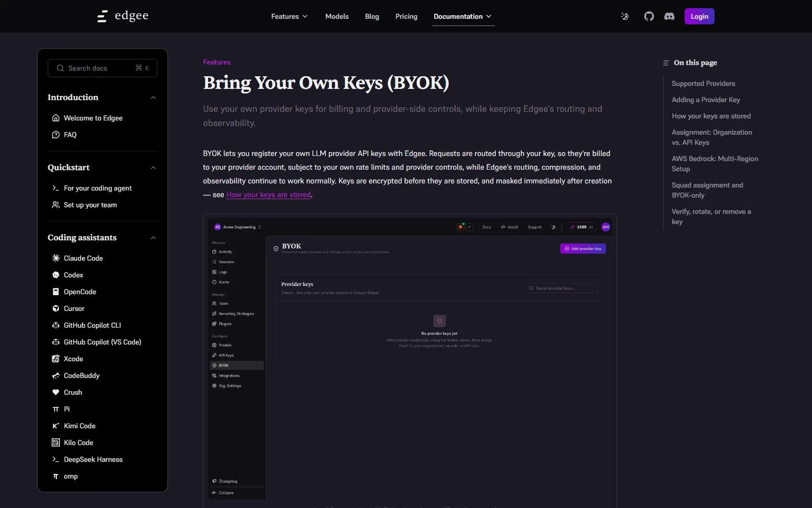Follow the How your keys are stored link

[268, 195]
